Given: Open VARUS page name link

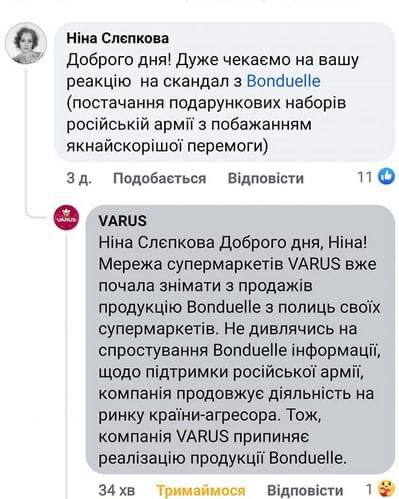Looking at the screenshot, I should 122,221.
